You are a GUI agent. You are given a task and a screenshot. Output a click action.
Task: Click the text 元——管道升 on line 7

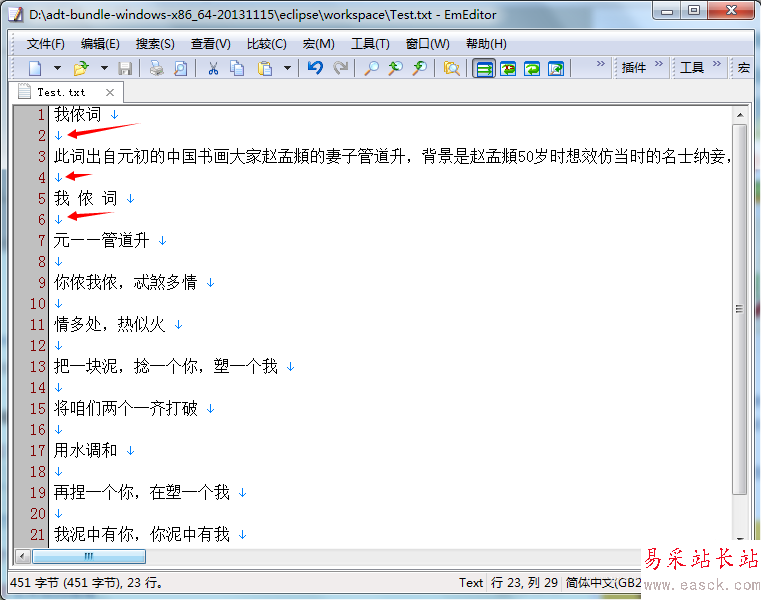(101, 240)
